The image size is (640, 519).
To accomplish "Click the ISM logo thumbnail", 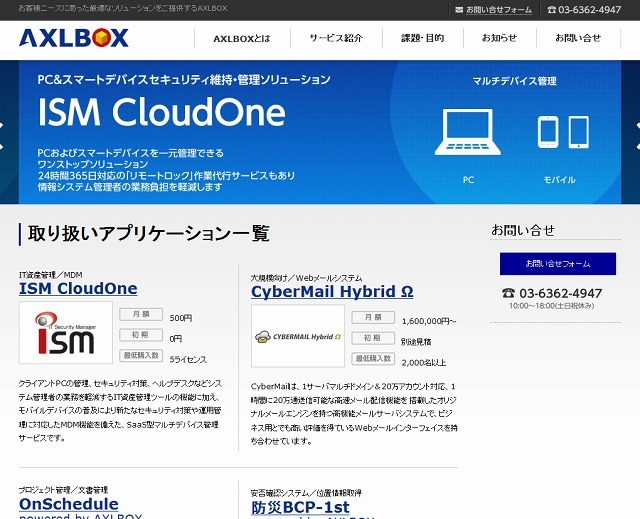I will [66, 333].
